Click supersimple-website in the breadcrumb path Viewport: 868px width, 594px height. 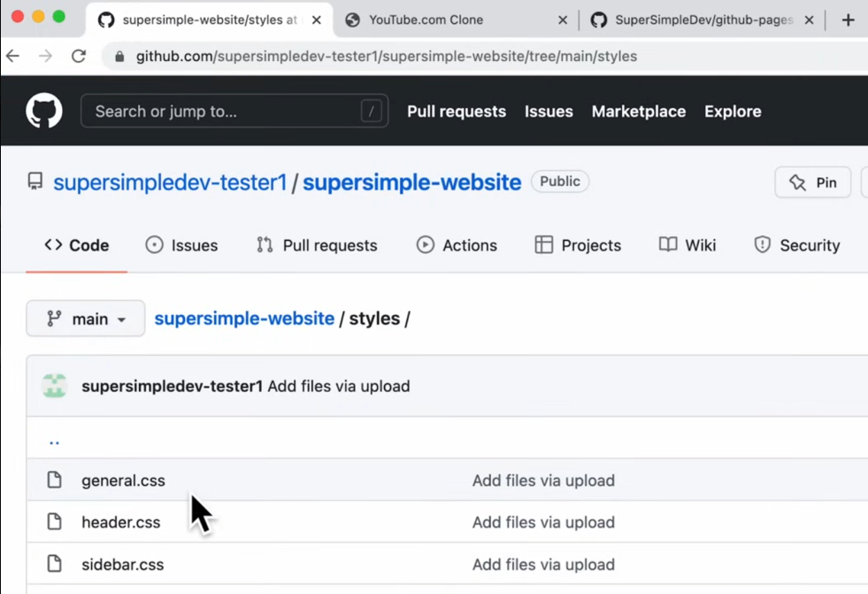click(x=244, y=319)
